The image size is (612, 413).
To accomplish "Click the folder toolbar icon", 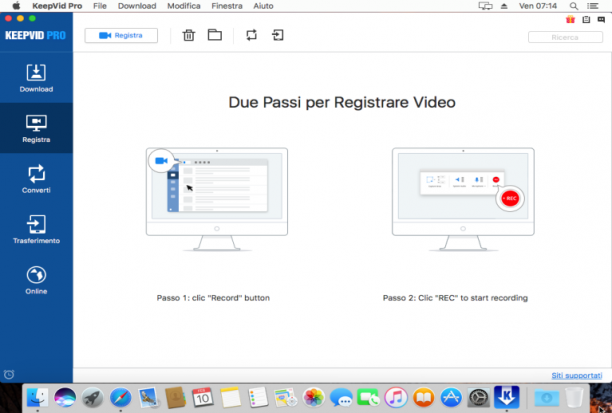I will (215, 35).
